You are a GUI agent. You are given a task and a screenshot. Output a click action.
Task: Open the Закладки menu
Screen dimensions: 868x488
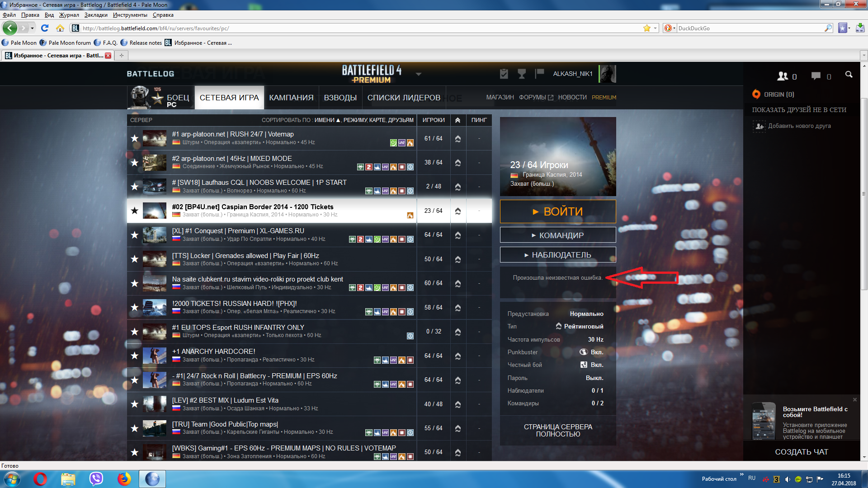point(96,15)
